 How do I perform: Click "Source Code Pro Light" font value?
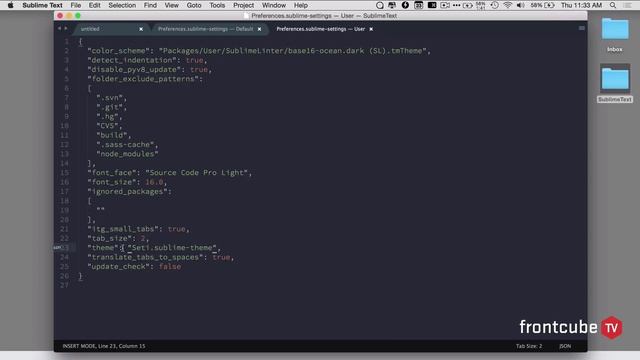click(197, 173)
